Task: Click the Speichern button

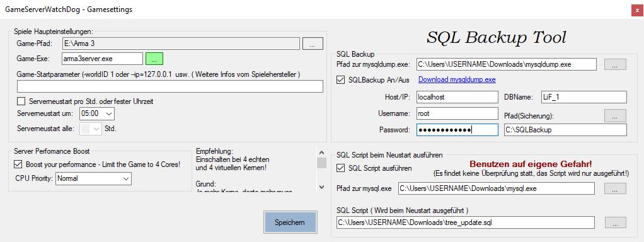Action: point(290,222)
